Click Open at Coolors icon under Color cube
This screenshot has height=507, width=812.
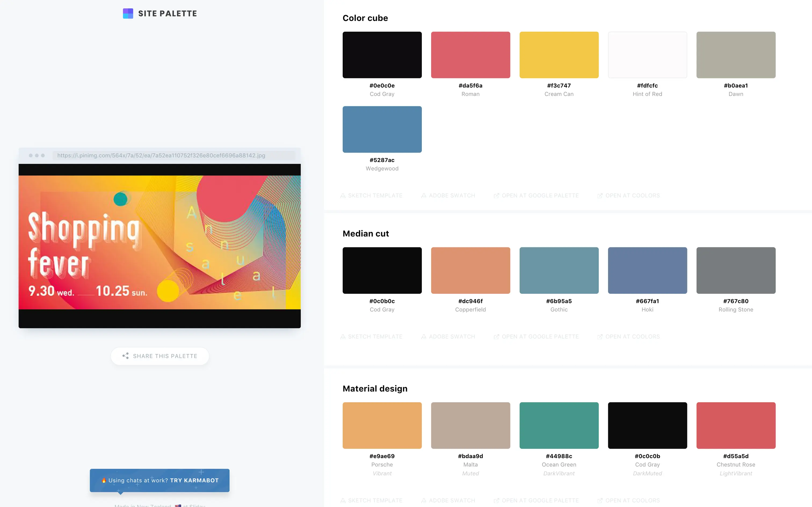pyautogui.click(x=600, y=195)
